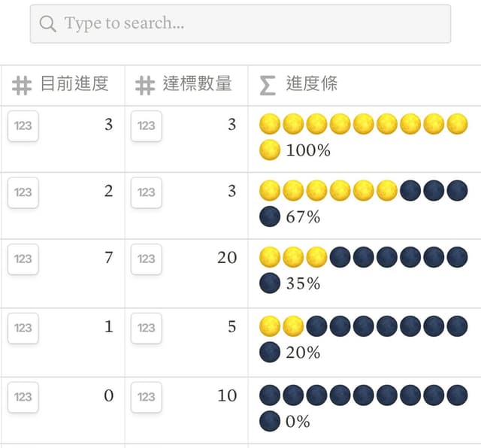Select 達標數量 value 10 cell
Image resolution: width=481 pixels, height=448 pixels.
click(x=186, y=410)
